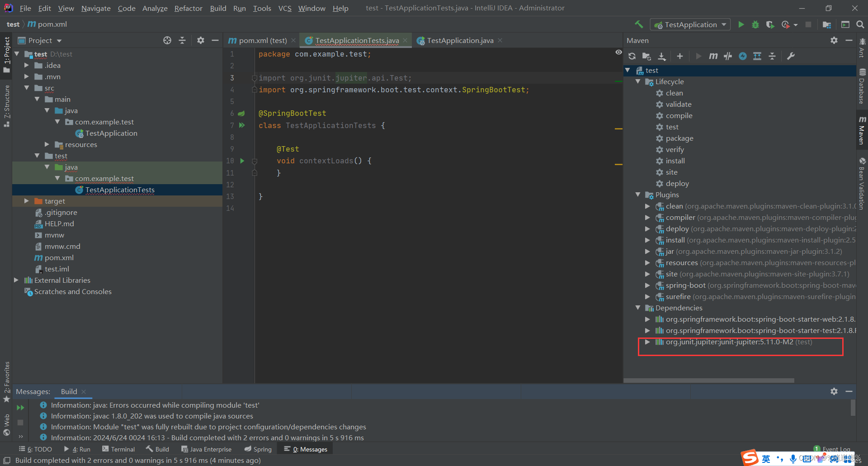868x466 pixels.
Task: Select pom.xml in Project tree
Action: (59, 257)
